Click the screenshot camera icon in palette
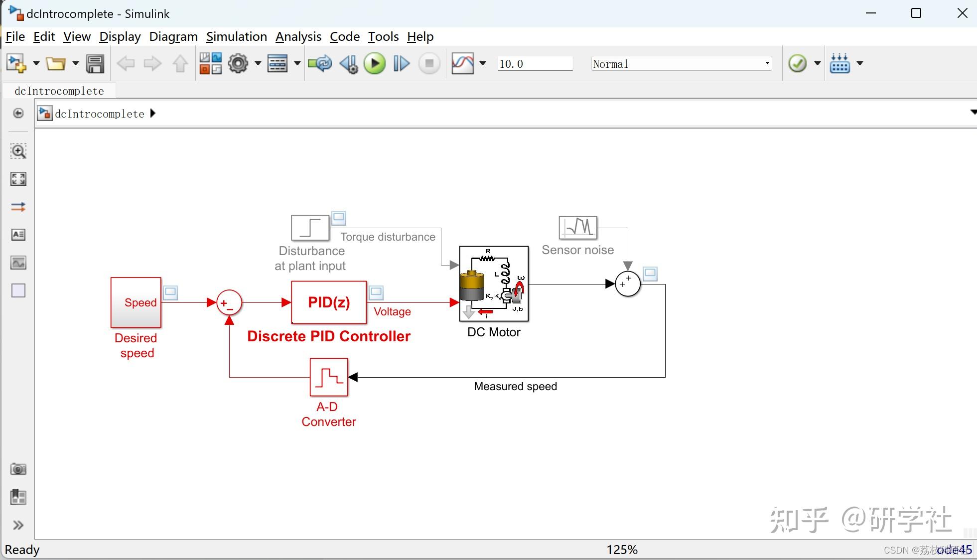This screenshot has width=977, height=560. (x=18, y=469)
